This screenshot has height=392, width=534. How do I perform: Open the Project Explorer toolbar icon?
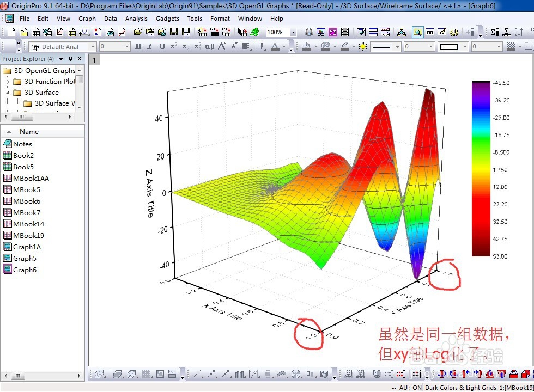(418, 32)
